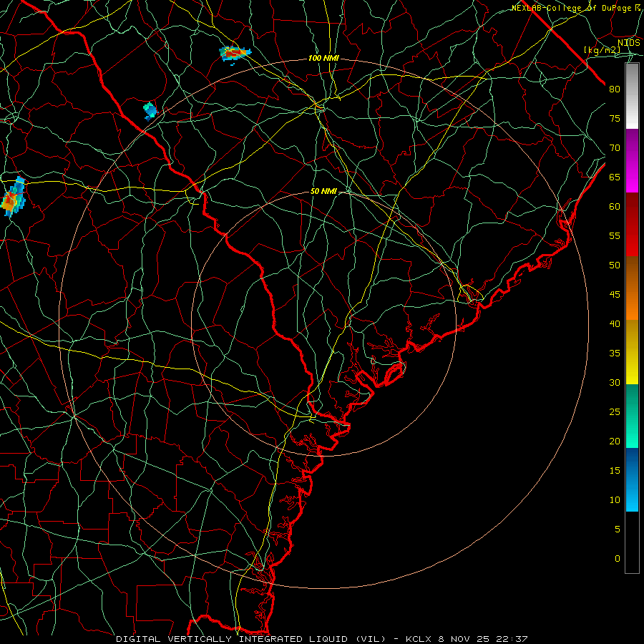Click the 8 NOV 25 date text
This screenshot has height=644, width=644.
pos(464,639)
